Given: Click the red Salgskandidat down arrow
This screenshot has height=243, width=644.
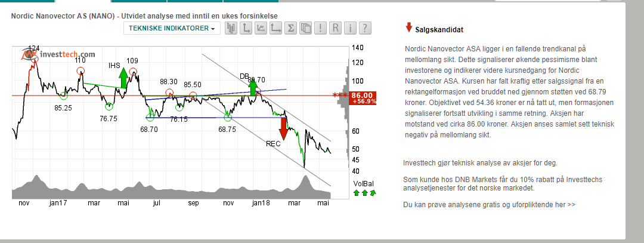Looking at the screenshot, I should point(408,27).
